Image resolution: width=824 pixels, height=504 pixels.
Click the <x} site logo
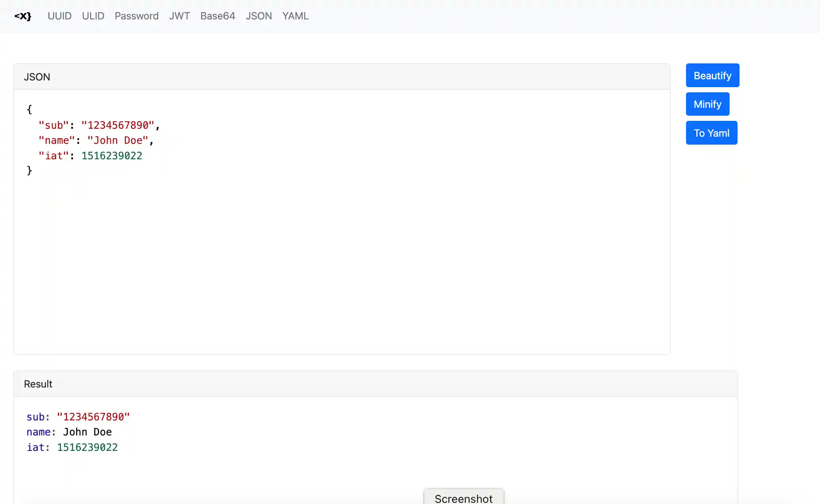[23, 16]
